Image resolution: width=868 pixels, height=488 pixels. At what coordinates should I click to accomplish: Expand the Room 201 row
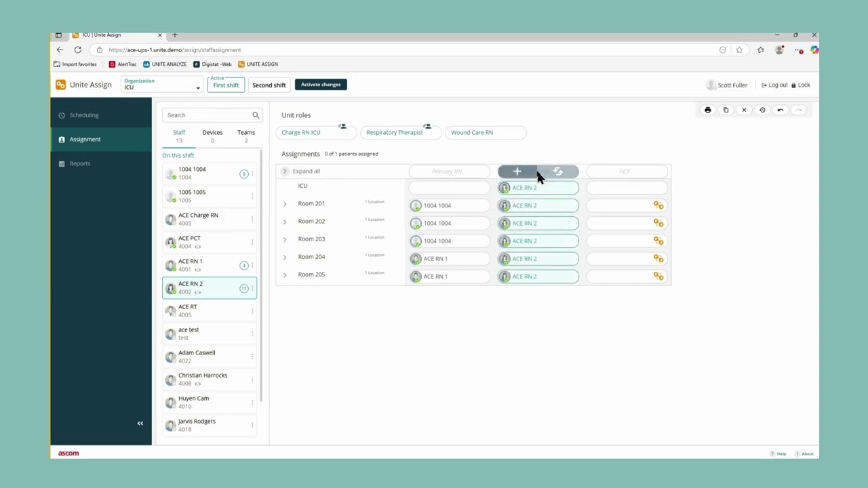[285, 204]
